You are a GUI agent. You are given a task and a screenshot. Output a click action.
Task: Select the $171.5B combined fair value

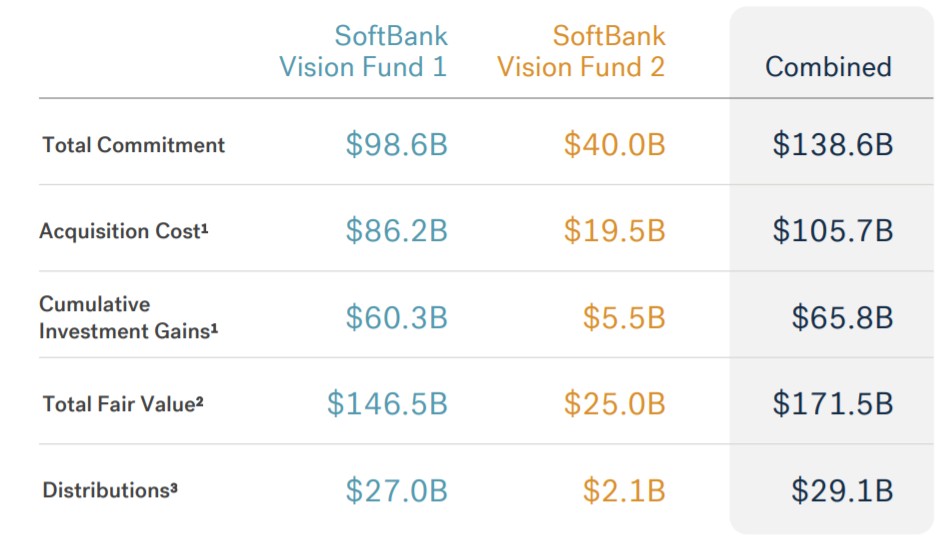(832, 404)
